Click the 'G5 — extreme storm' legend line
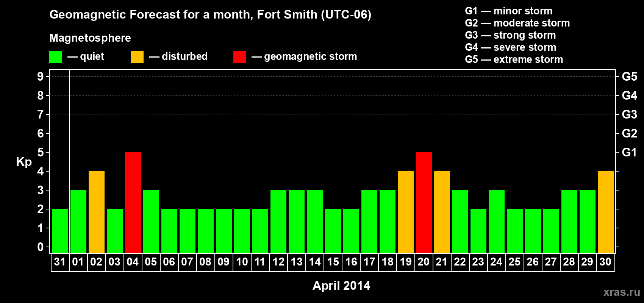This screenshot has height=303, width=644. [x=514, y=59]
